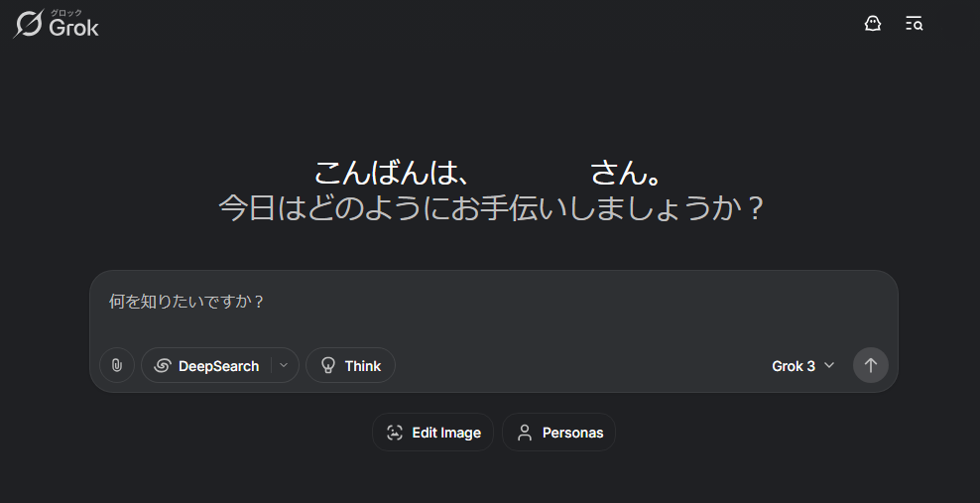980x503 pixels.
Task: Enable Think mode
Action: point(350,365)
